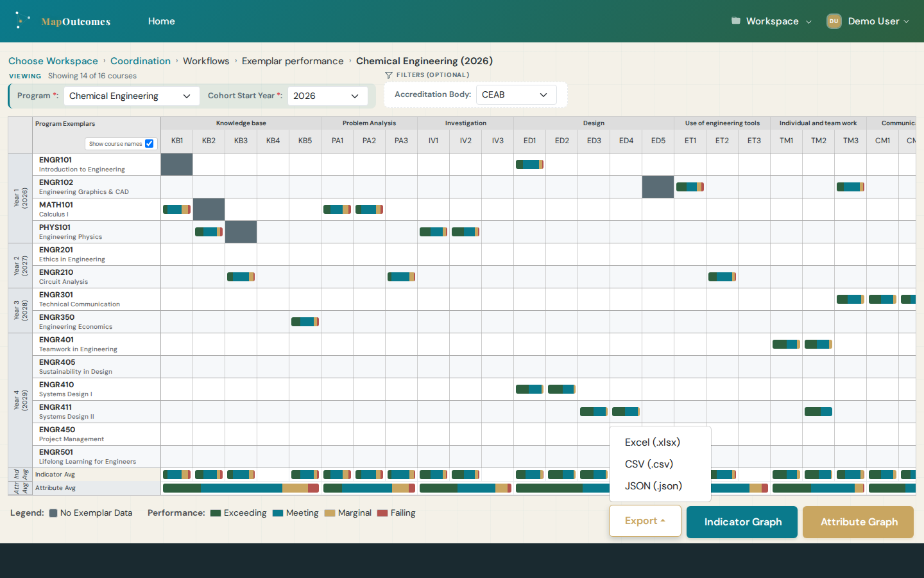Image resolution: width=924 pixels, height=578 pixels.
Task: Click the Exemplar performance breadcrumb
Action: click(x=293, y=61)
